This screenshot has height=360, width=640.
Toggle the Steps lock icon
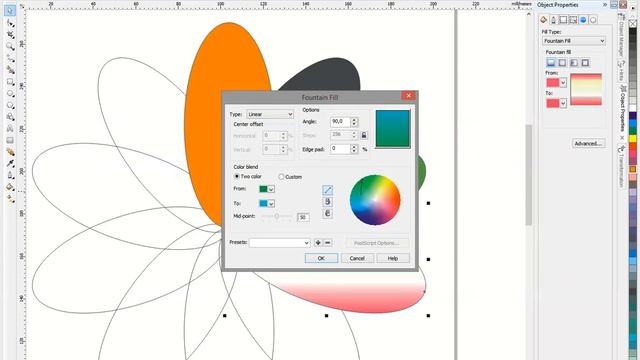tap(364, 135)
